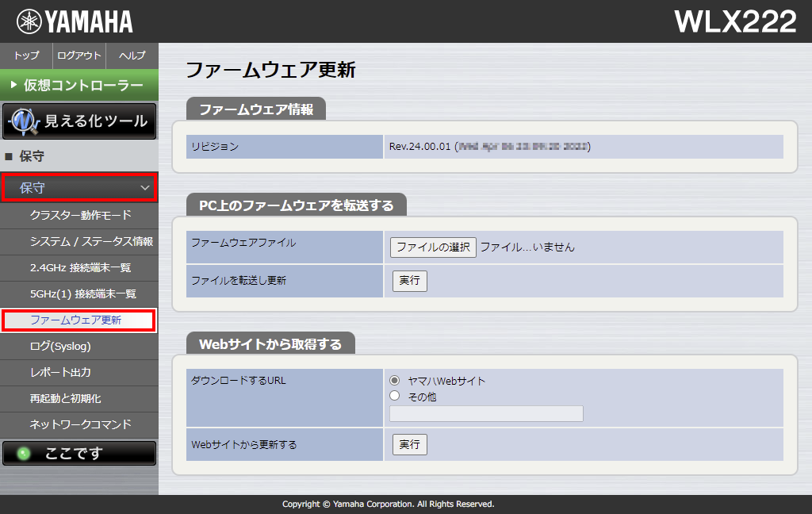Viewport: 812px width, 514px height.
Task: Click the ログアウト tab
Action: tap(79, 56)
